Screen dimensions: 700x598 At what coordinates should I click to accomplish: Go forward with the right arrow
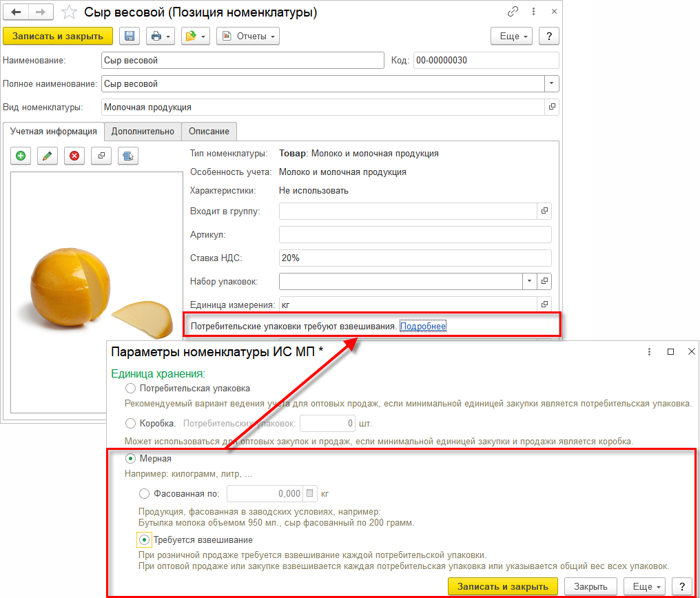click(x=41, y=12)
